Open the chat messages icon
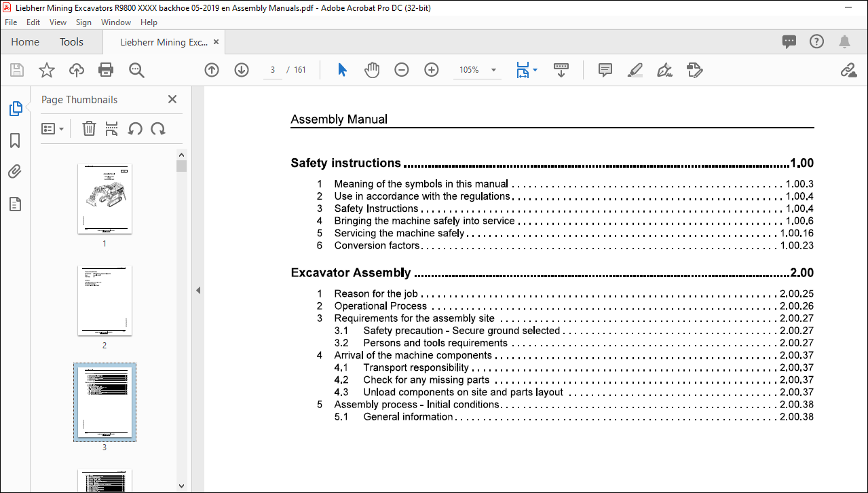The image size is (868, 493). pyautogui.click(x=789, y=42)
